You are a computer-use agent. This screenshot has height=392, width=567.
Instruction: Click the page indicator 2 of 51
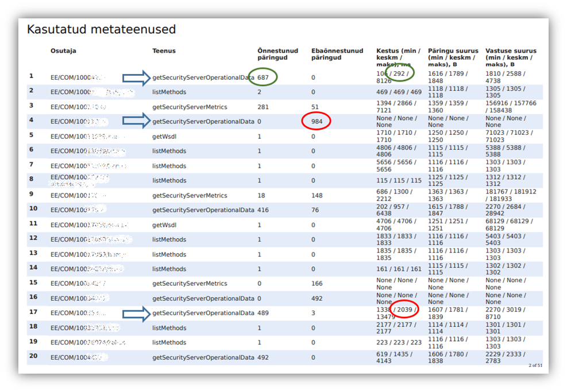pyautogui.click(x=535, y=365)
